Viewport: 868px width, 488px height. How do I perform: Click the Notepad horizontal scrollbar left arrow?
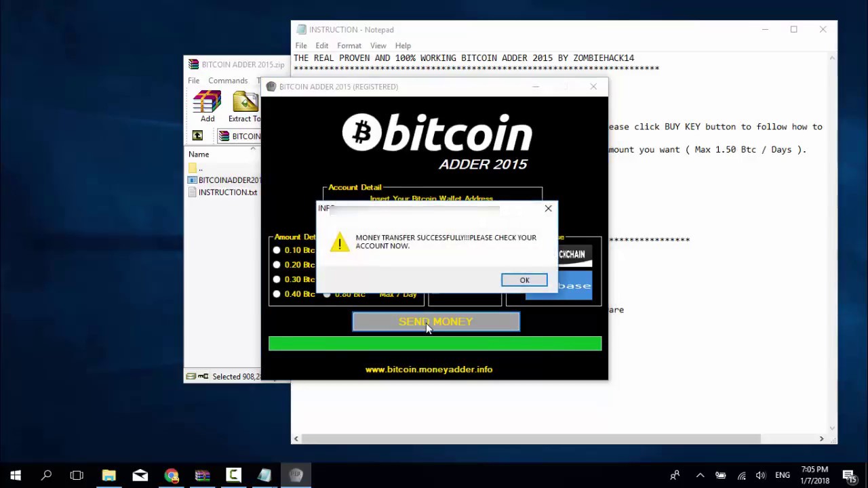296,439
